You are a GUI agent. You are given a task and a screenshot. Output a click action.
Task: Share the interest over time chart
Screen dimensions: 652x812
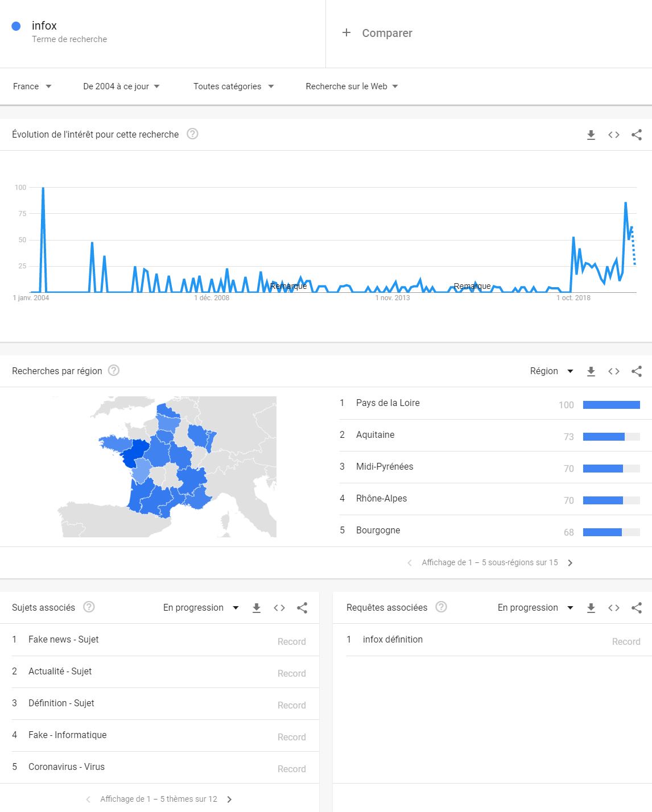[x=637, y=135]
